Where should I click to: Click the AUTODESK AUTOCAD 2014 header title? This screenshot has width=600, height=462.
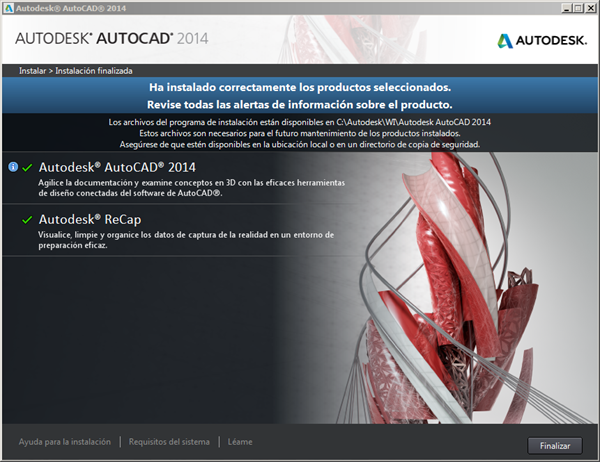tap(112, 39)
